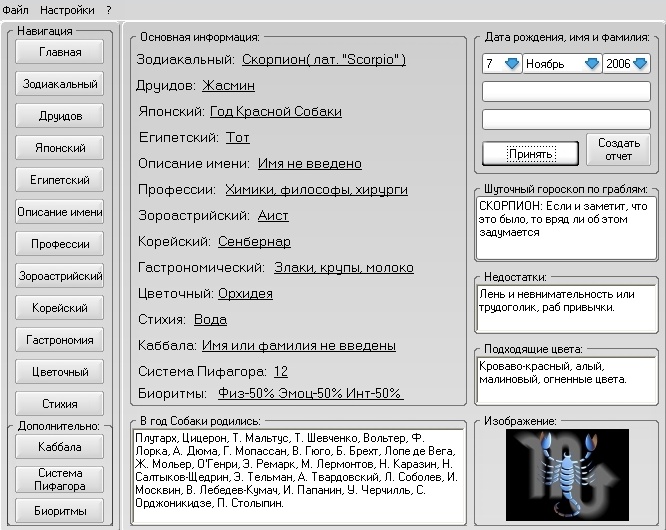Follow the Злаки, крупы, молоко link
Screen dimensions: 666x530
[x=344, y=268]
